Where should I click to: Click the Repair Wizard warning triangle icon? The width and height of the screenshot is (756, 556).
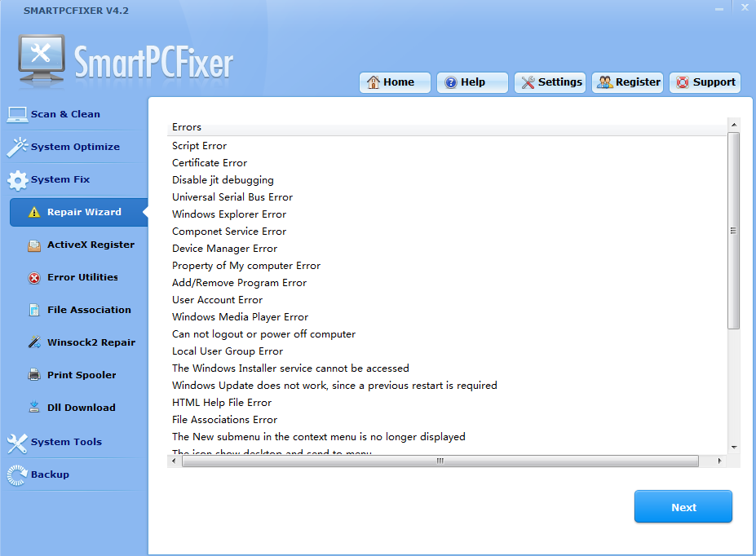click(x=34, y=212)
